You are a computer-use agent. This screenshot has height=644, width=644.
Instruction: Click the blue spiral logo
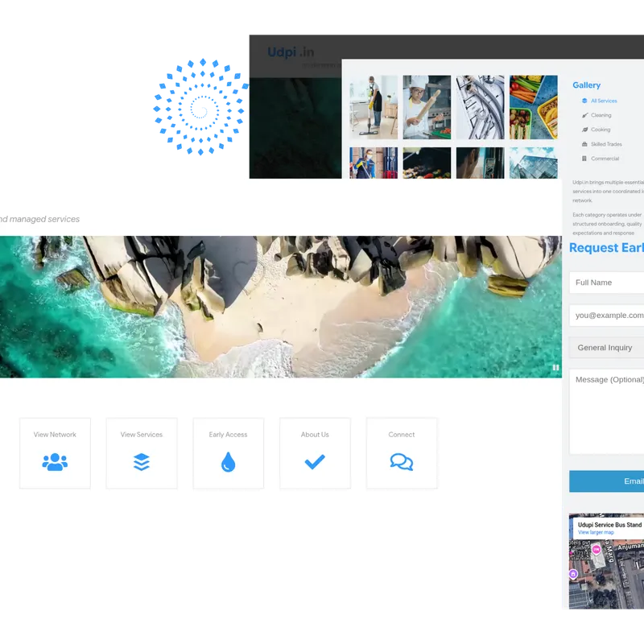tap(199, 106)
